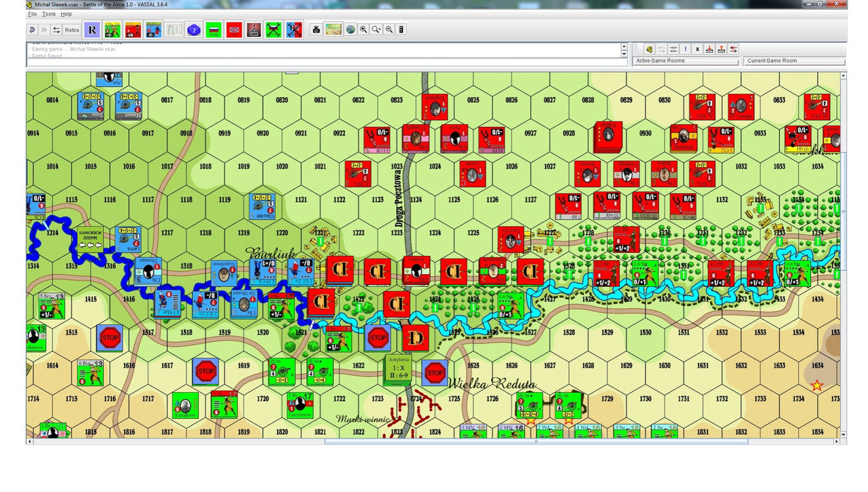Select the blue movement marker in hex 1214

[x=90, y=240]
